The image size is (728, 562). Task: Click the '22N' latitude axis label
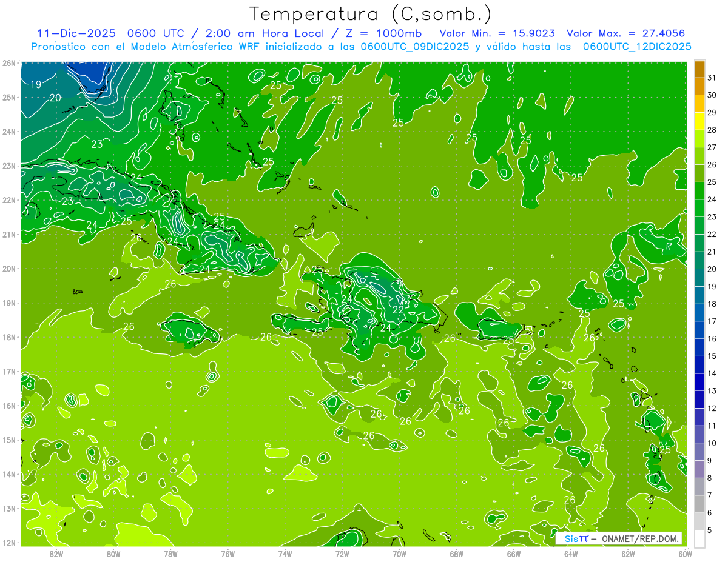point(8,200)
